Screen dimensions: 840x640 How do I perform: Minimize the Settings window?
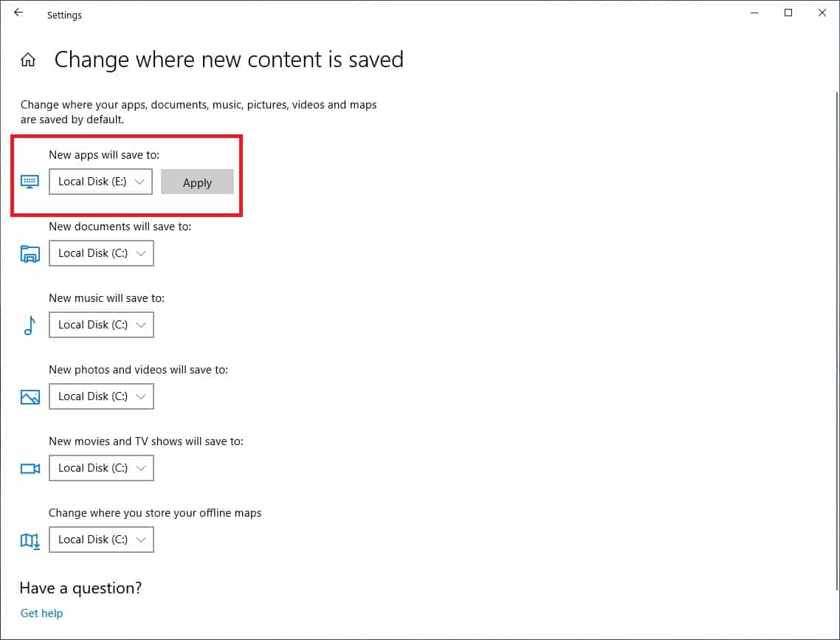(754, 13)
